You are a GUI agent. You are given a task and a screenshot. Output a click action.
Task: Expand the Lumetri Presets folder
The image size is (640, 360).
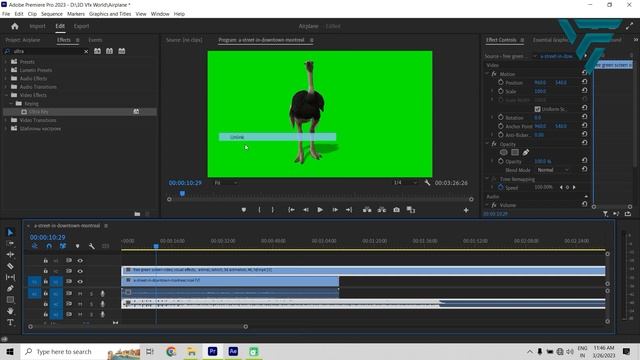coord(6,70)
